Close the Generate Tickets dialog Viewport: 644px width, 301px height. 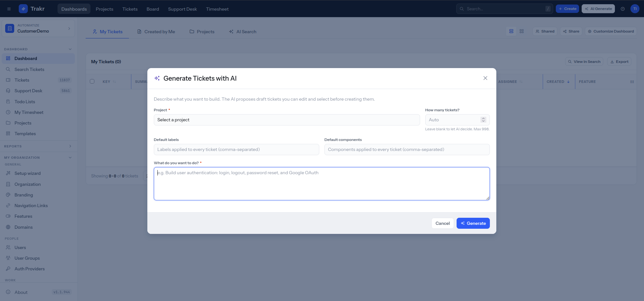[x=485, y=78]
